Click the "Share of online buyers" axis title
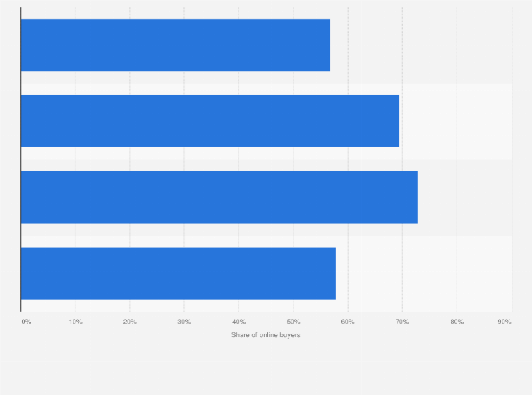This screenshot has width=532, height=395. click(265, 334)
